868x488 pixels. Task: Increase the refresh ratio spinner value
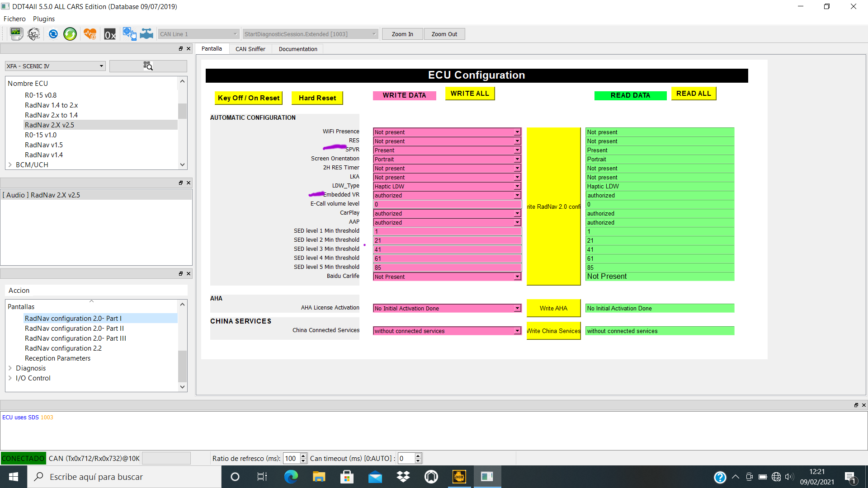(303, 455)
